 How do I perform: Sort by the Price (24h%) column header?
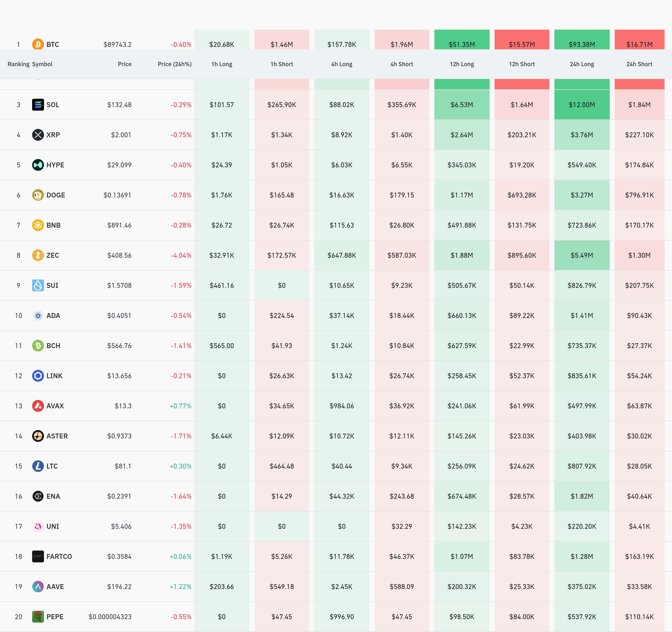click(x=174, y=64)
